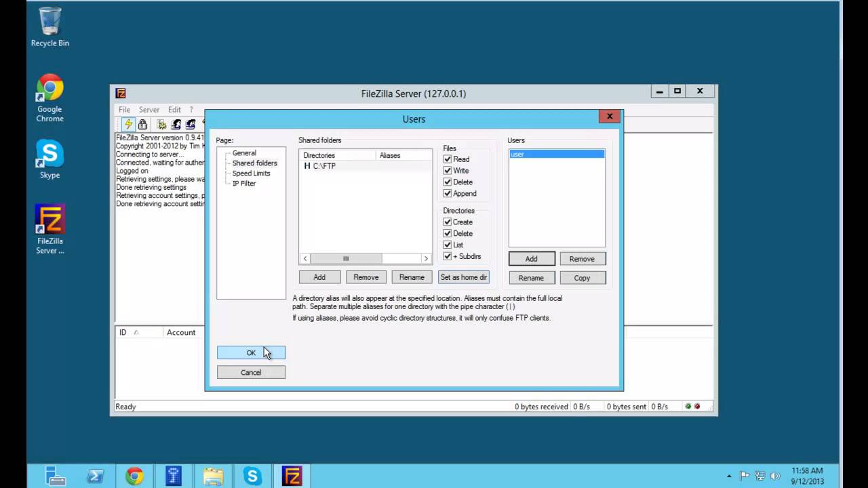
Task: Select the Shared folders page
Action: point(254,163)
